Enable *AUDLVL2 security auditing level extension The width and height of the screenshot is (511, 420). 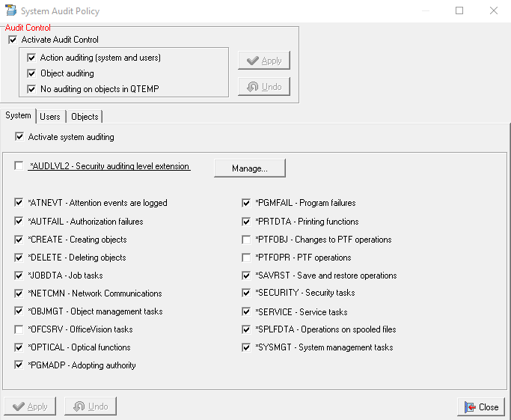(19, 166)
